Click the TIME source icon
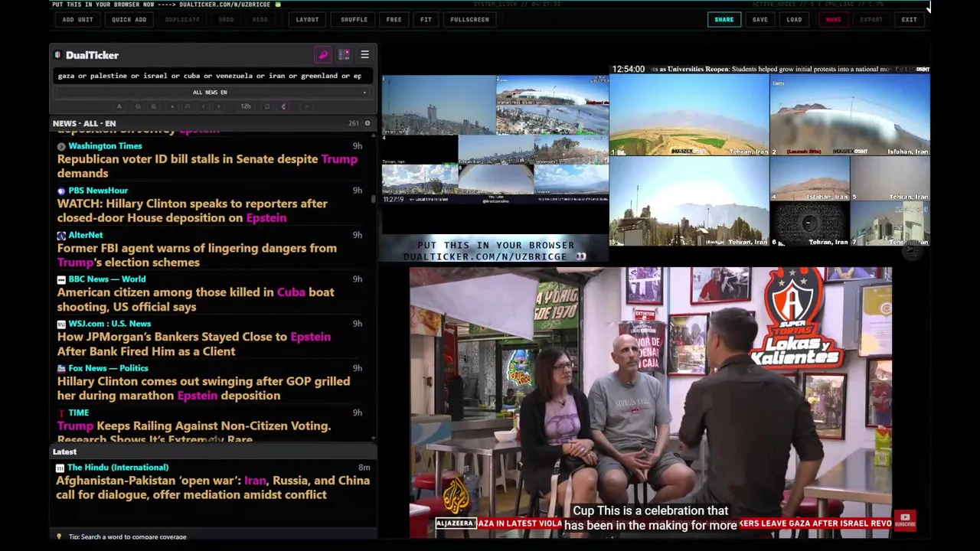The image size is (980, 551). tap(61, 412)
